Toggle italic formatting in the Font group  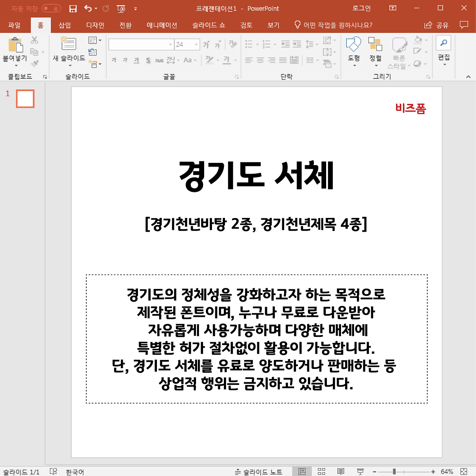(x=125, y=60)
